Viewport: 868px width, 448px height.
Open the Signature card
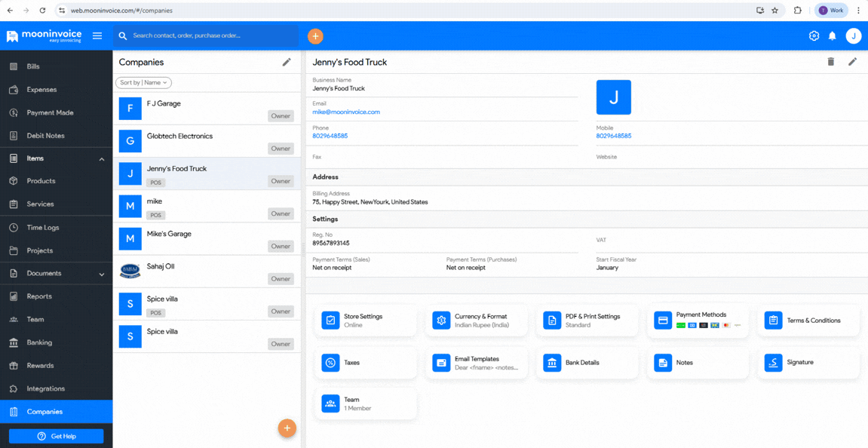click(808, 363)
